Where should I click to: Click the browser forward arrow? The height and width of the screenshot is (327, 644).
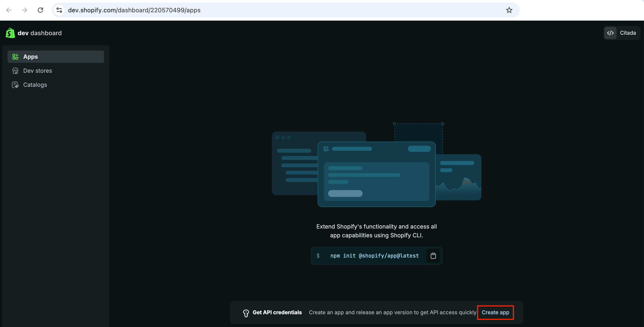[25, 10]
